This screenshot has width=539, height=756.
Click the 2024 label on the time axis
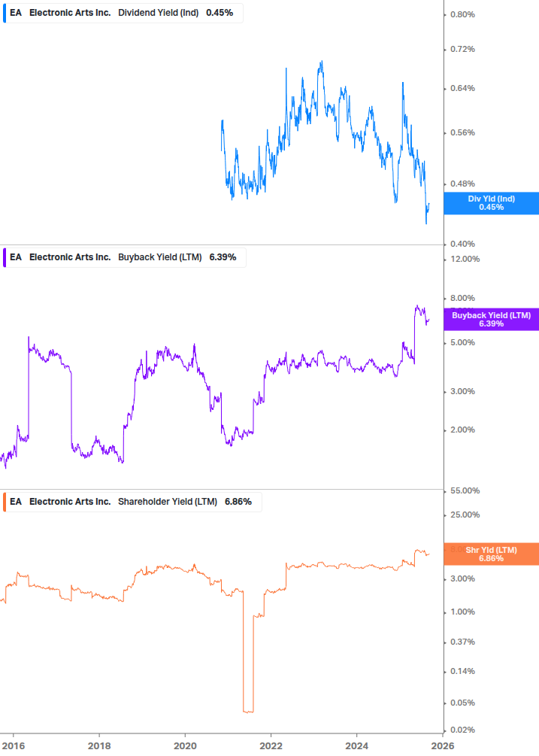pos(356,746)
